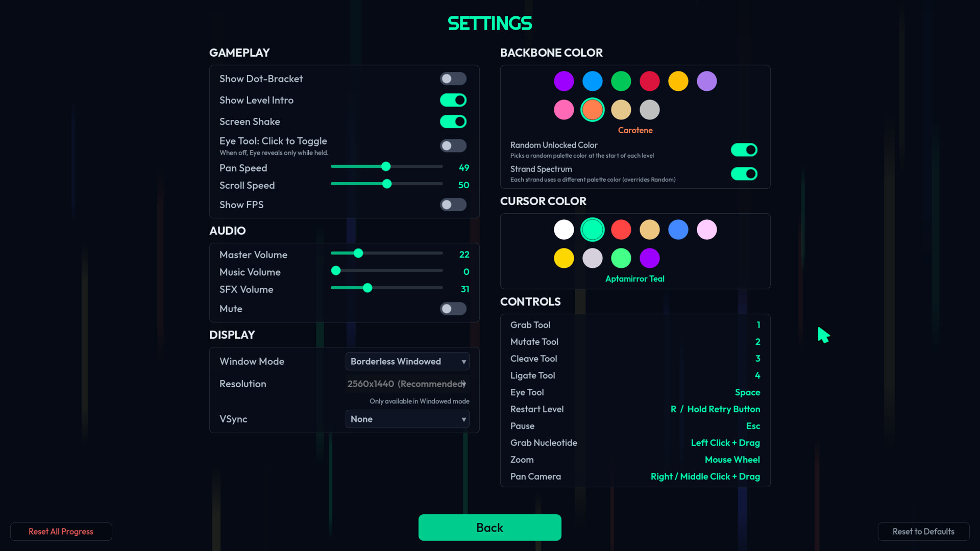This screenshot has width=980, height=551.
Task: Click the SFX Volume slider handle
Action: [367, 288]
